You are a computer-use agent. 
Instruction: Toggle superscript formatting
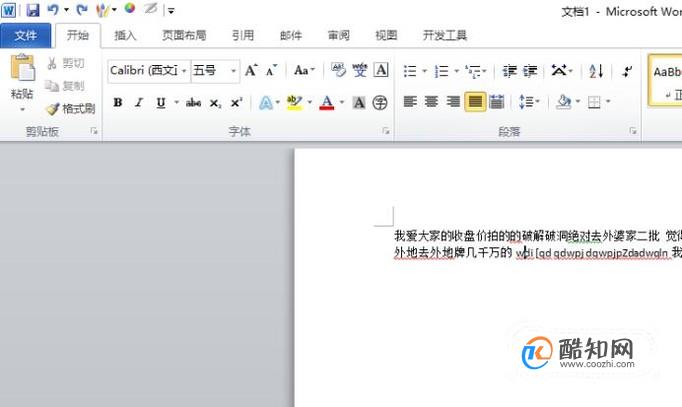[x=236, y=103]
